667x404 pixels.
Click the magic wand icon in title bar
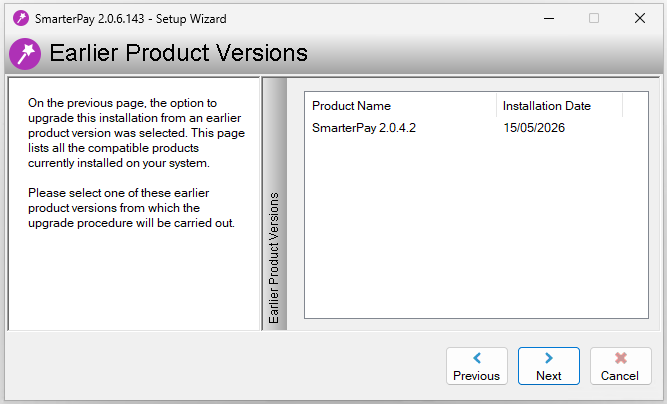pos(21,18)
